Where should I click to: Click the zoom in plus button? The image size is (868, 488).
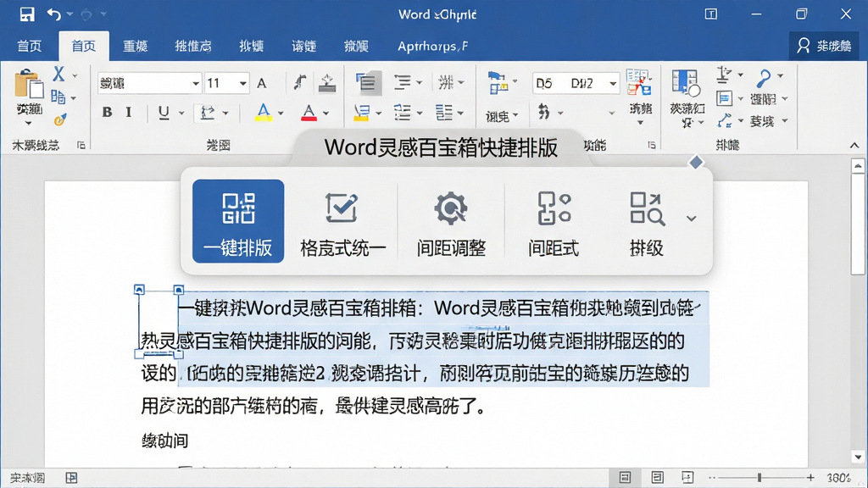pos(810,478)
